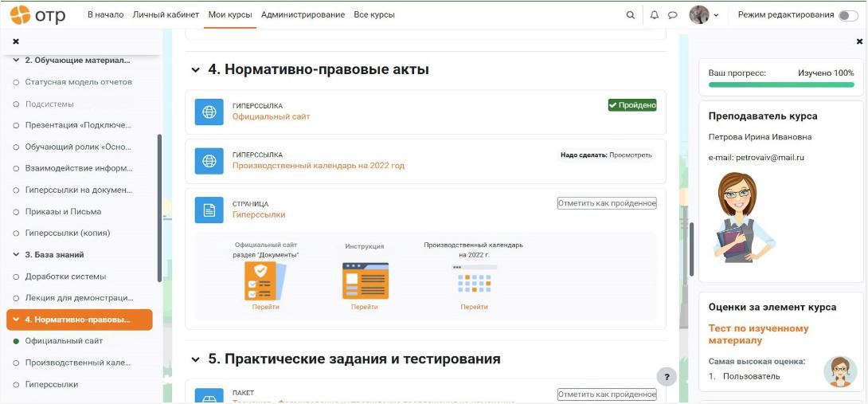Image resolution: width=868 pixels, height=404 pixels.
Task: Open Все курсы menu item
Action: click(374, 15)
